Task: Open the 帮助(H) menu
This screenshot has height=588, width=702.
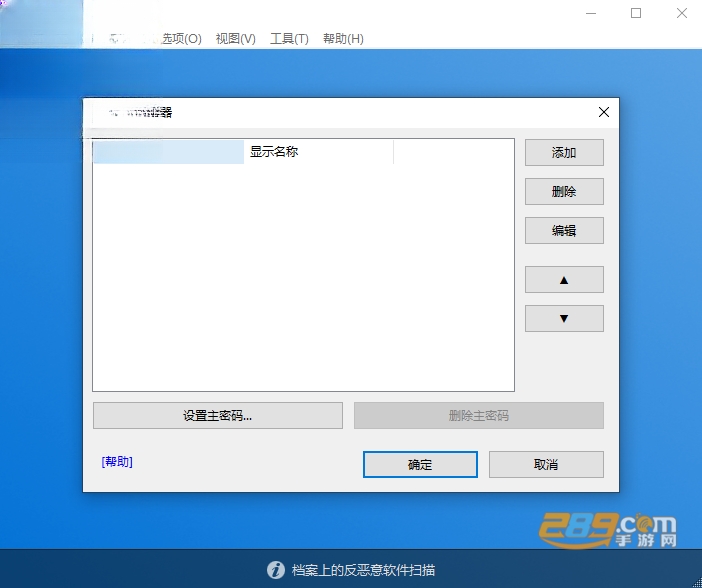Action: coord(343,39)
